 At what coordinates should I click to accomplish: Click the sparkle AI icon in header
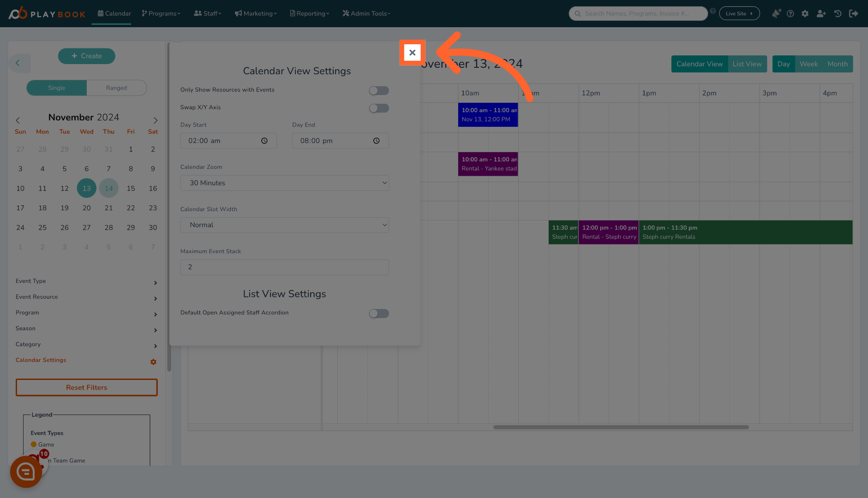[x=776, y=14]
